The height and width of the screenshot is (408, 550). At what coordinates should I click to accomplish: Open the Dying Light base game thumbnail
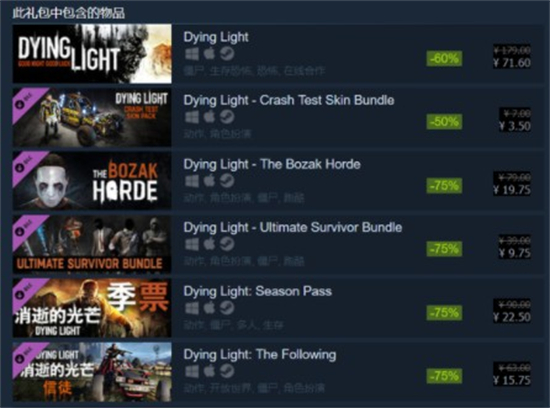coord(92,54)
